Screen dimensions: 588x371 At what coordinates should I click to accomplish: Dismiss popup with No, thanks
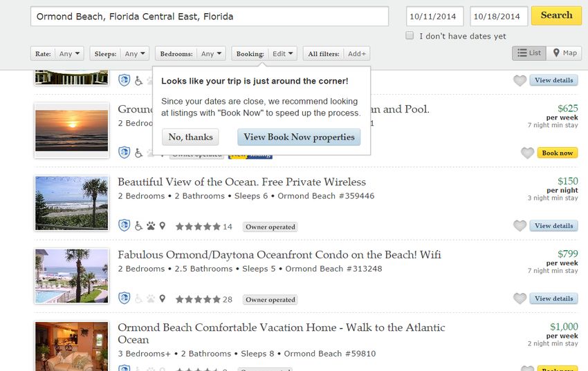tap(190, 137)
